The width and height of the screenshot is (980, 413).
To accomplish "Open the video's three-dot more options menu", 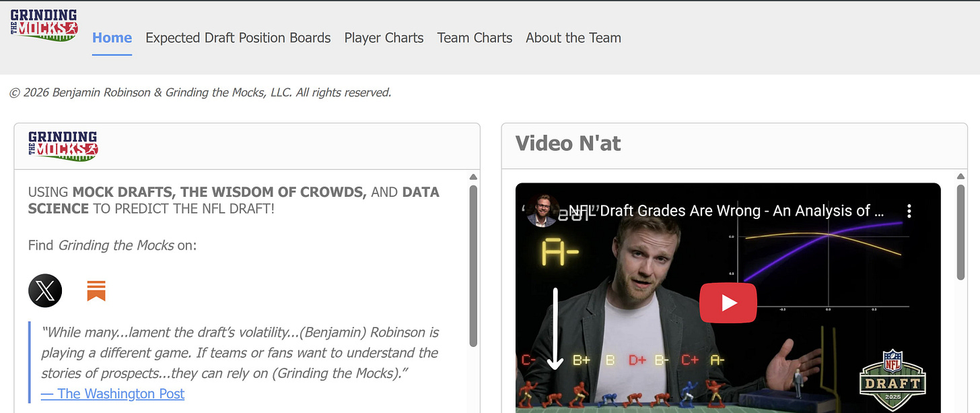I will 909,212.
